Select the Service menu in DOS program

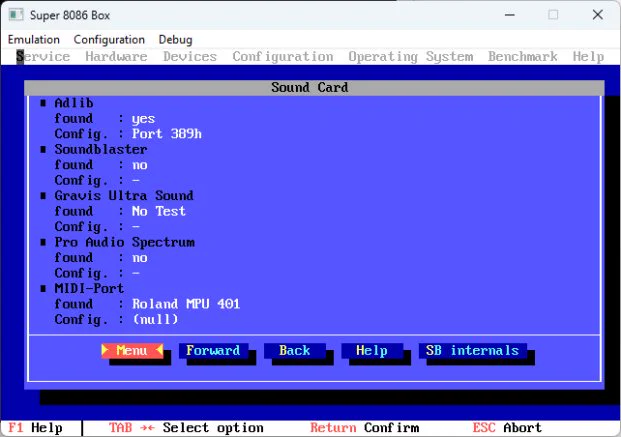[43, 56]
